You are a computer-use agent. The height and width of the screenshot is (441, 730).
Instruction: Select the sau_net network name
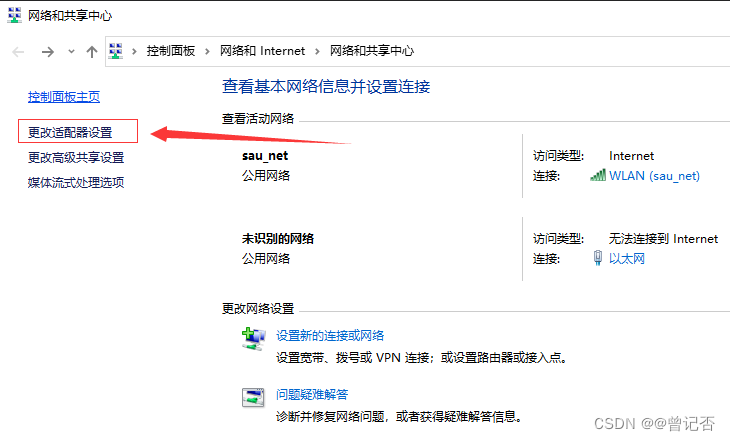(265, 156)
